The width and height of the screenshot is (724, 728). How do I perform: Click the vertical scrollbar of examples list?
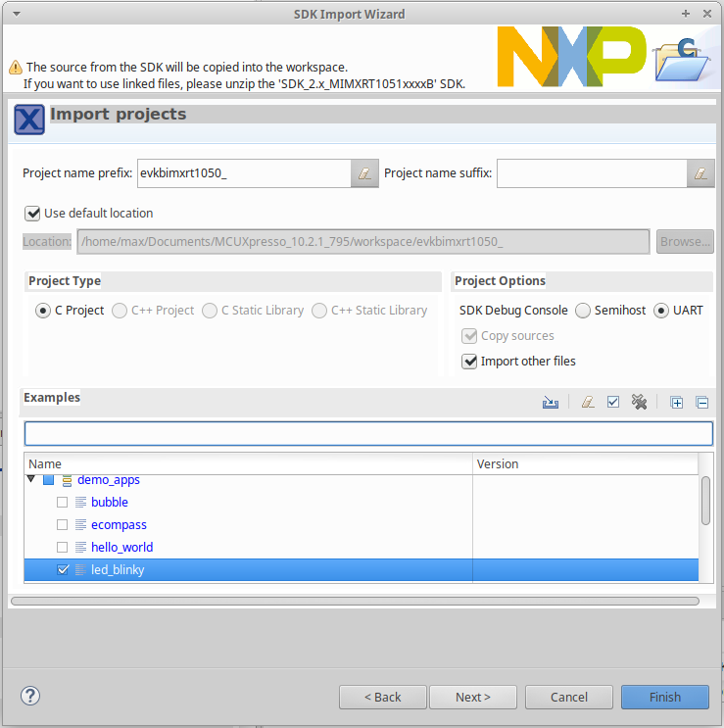click(705, 501)
